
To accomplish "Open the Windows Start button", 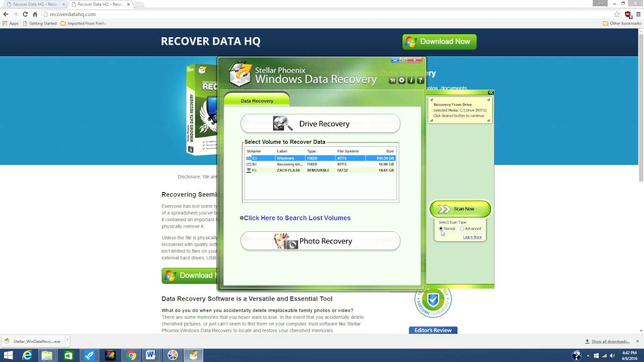I will [x=9, y=355].
